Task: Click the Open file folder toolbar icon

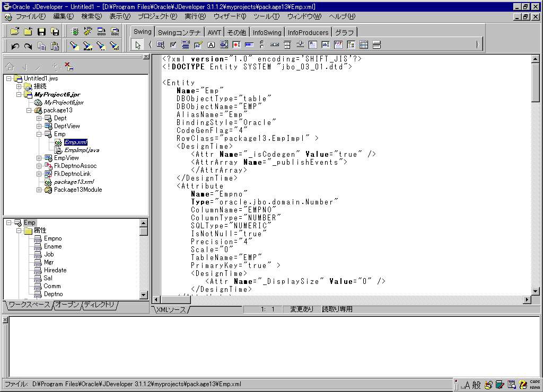Action: point(14,32)
